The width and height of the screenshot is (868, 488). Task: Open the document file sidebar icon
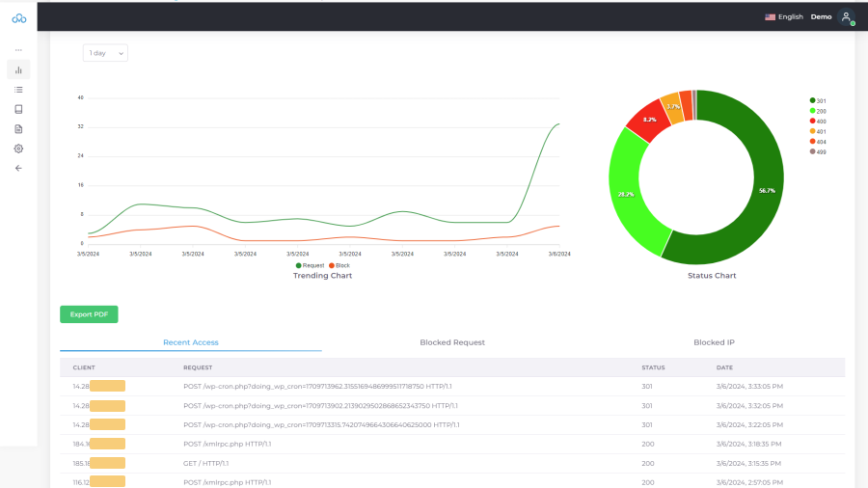click(x=18, y=128)
